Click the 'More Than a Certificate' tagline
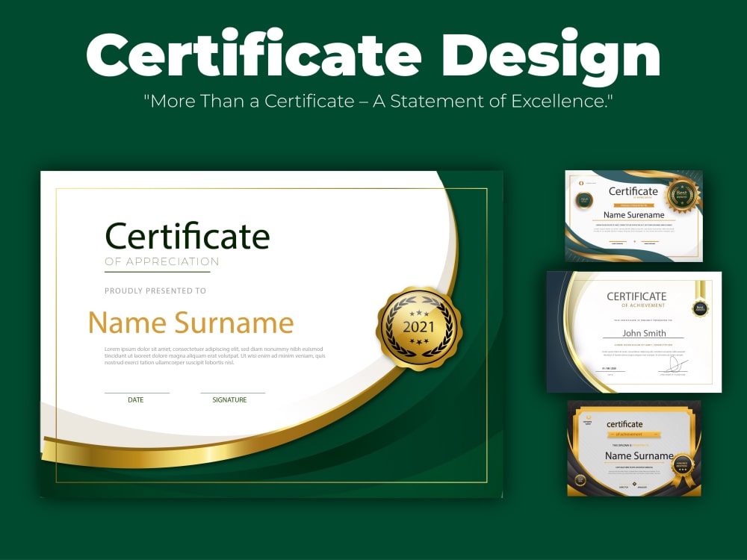The height and width of the screenshot is (560, 747). (x=378, y=102)
